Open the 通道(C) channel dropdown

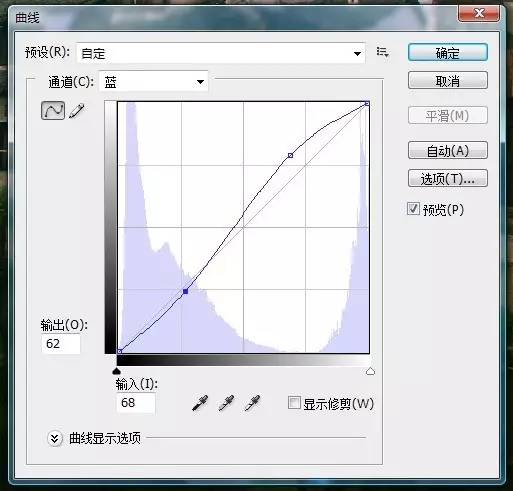pos(154,81)
